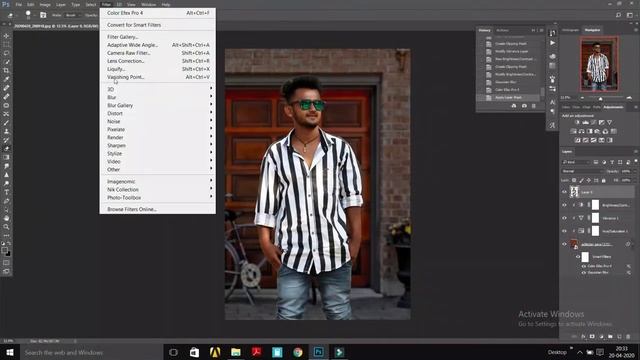This screenshot has height=360, width=640.
Task: Switch to the History panel tab
Action: click(x=484, y=30)
